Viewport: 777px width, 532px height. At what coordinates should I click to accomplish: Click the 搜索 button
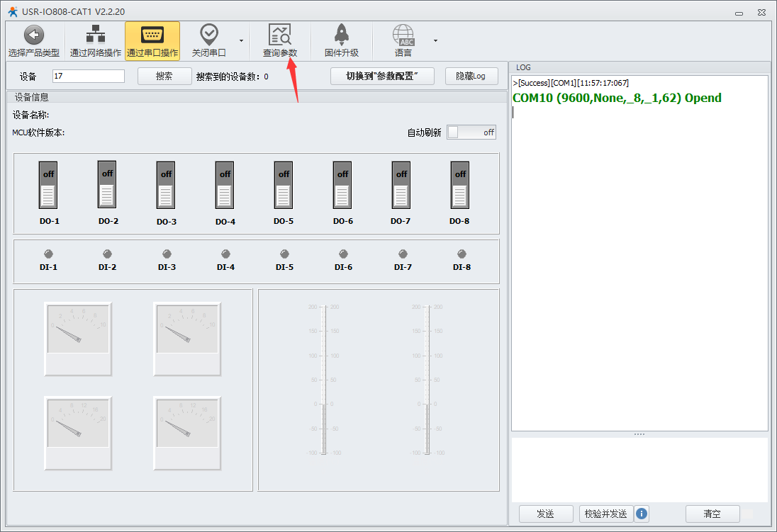[x=164, y=76]
